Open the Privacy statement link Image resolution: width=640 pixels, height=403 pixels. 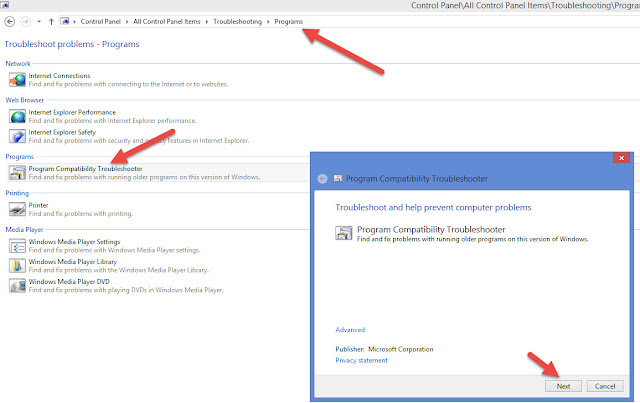click(x=361, y=360)
